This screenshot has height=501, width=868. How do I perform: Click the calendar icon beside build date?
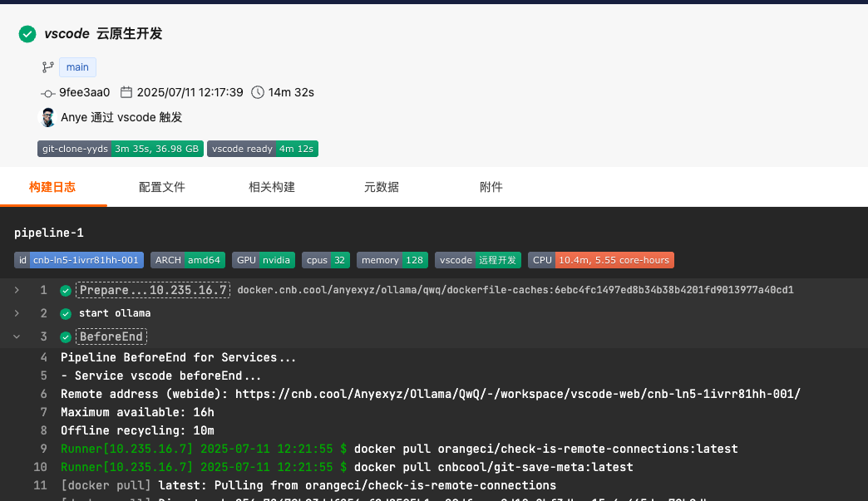126,92
